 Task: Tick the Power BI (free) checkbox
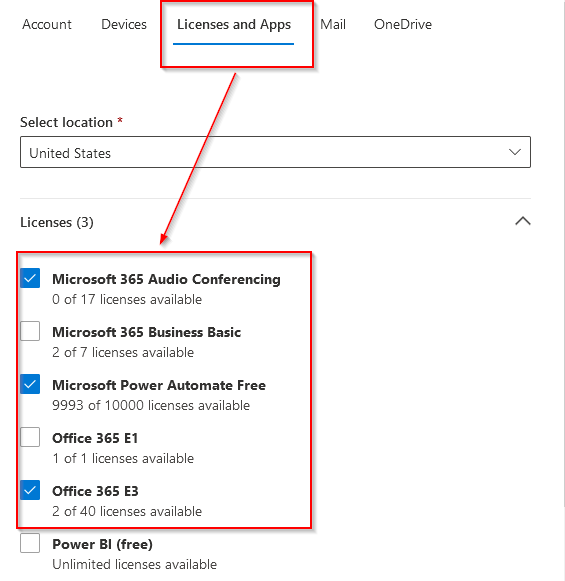[30, 543]
